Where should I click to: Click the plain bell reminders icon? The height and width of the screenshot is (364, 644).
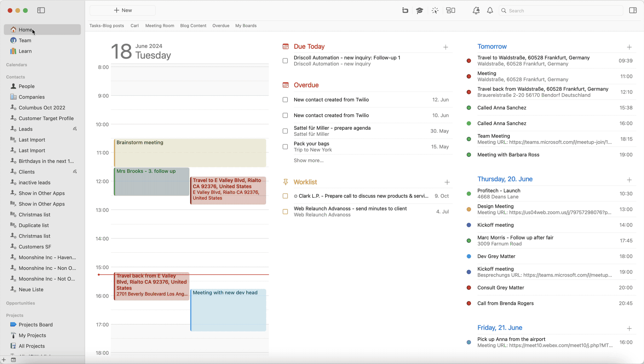490,10
